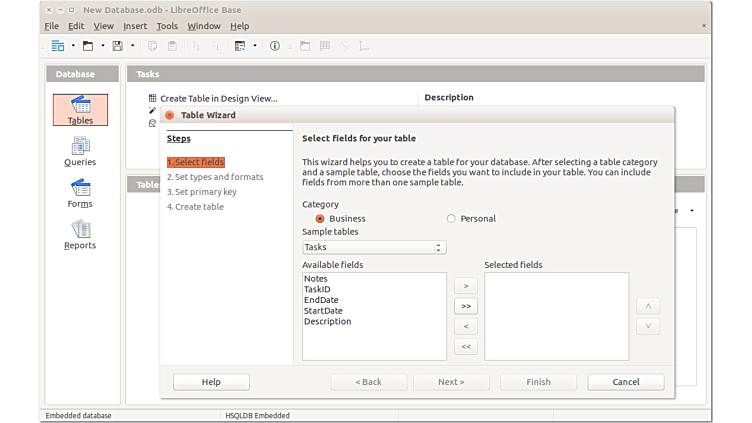Image resolution: width=752 pixels, height=423 pixels.
Task: Add all fields with the >> button
Action: (465, 306)
